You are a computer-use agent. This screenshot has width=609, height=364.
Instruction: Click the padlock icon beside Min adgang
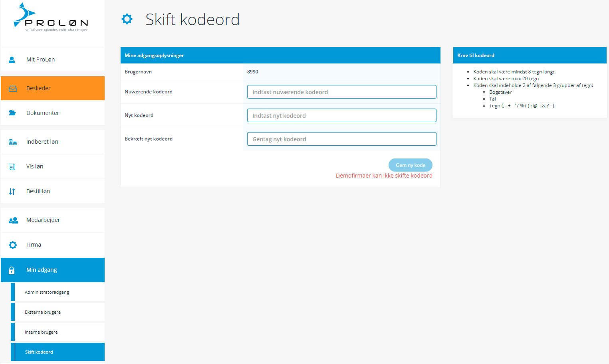point(12,270)
